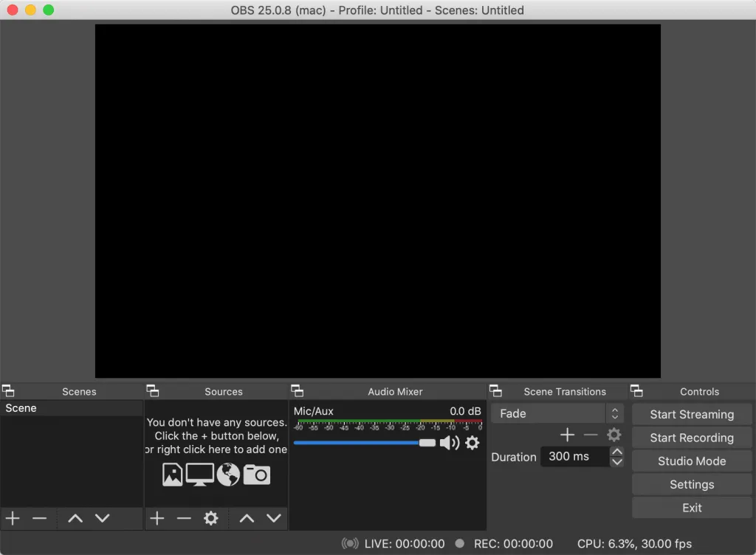756x555 pixels.
Task: Click the Duration increment arrow
Action: (x=616, y=451)
